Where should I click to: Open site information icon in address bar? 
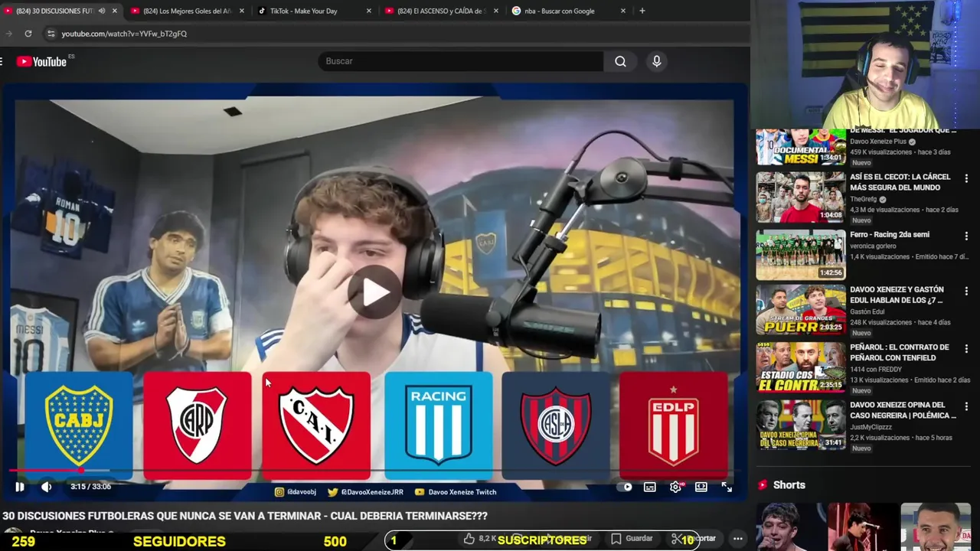click(51, 34)
